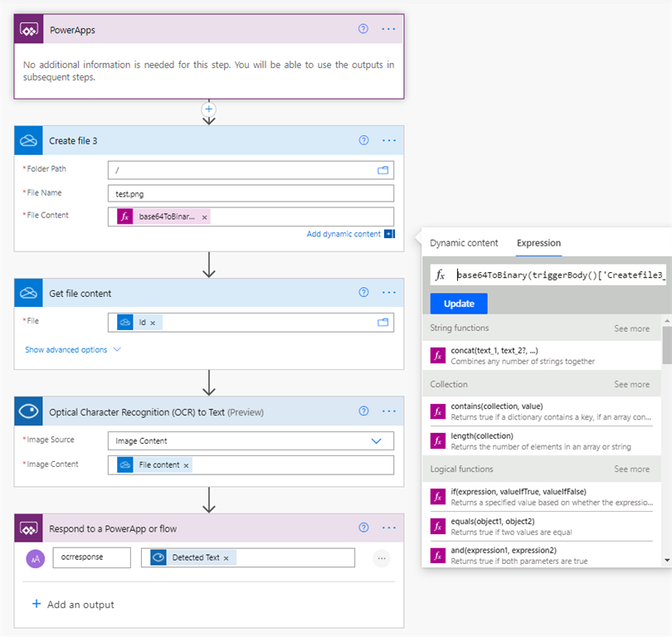Click the insert step plus icon below PowerApps
Viewport: 672px width, 637px height.
[x=209, y=109]
